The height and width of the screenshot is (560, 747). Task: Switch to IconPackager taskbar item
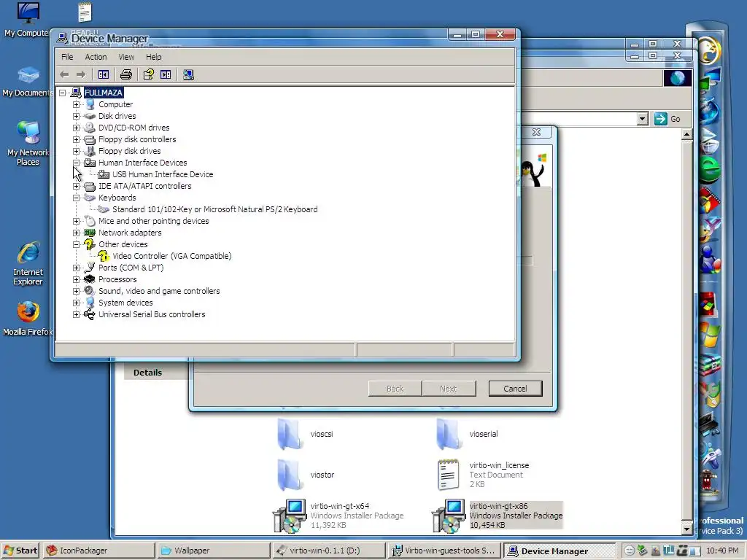[98, 551]
